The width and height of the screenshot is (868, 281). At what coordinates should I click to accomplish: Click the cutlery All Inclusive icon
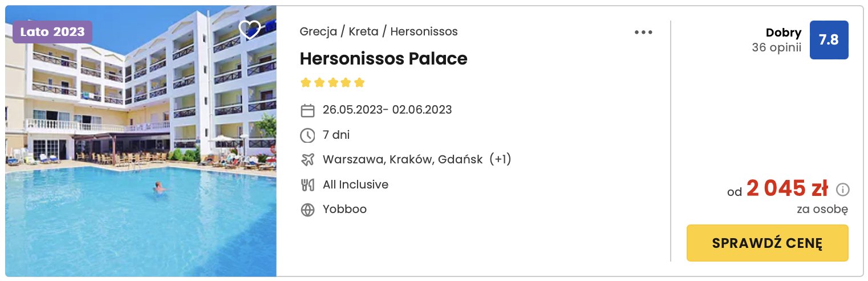click(307, 185)
